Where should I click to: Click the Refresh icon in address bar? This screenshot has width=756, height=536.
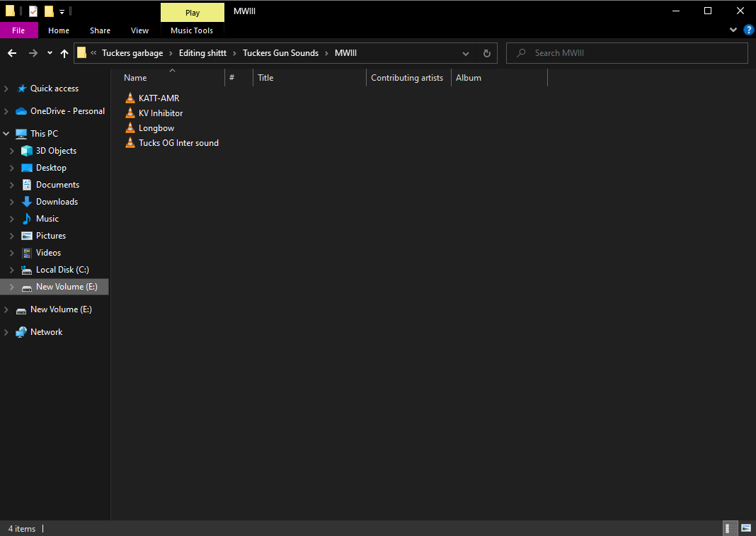tap(487, 53)
